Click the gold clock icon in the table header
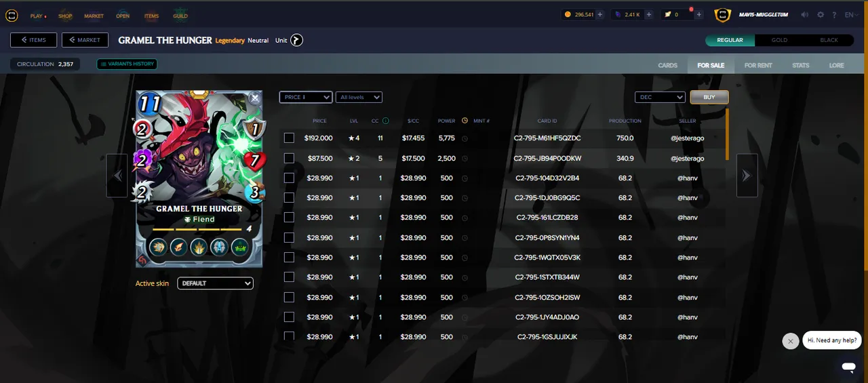This screenshot has width=868, height=383. (x=465, y=121)
